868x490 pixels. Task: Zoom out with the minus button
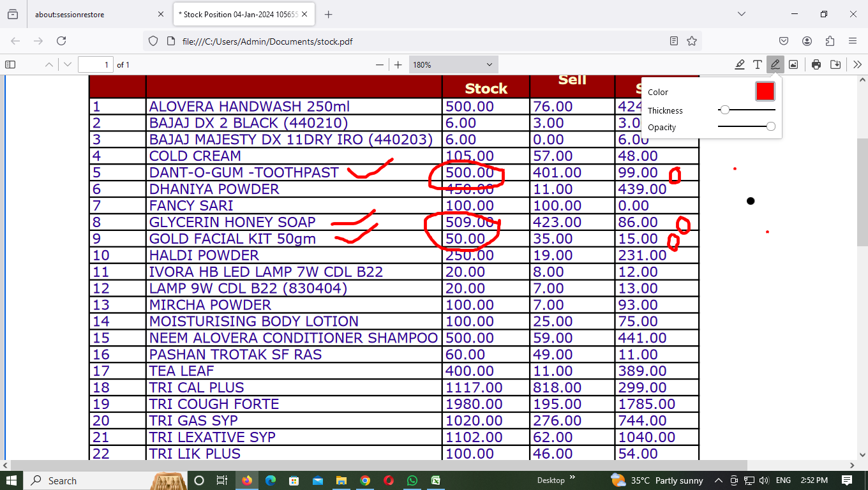(x=380, y=64)
